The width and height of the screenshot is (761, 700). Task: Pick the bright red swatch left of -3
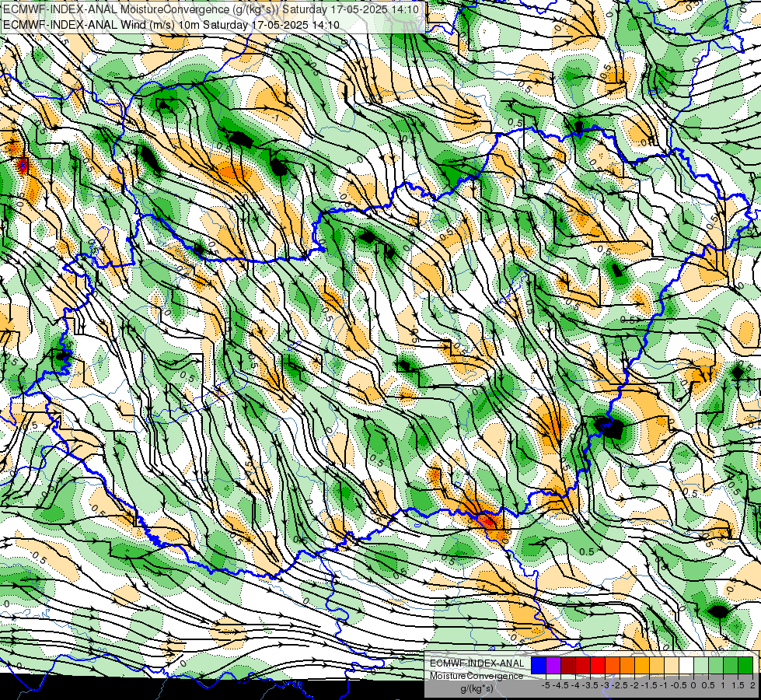tap(598, 665)
